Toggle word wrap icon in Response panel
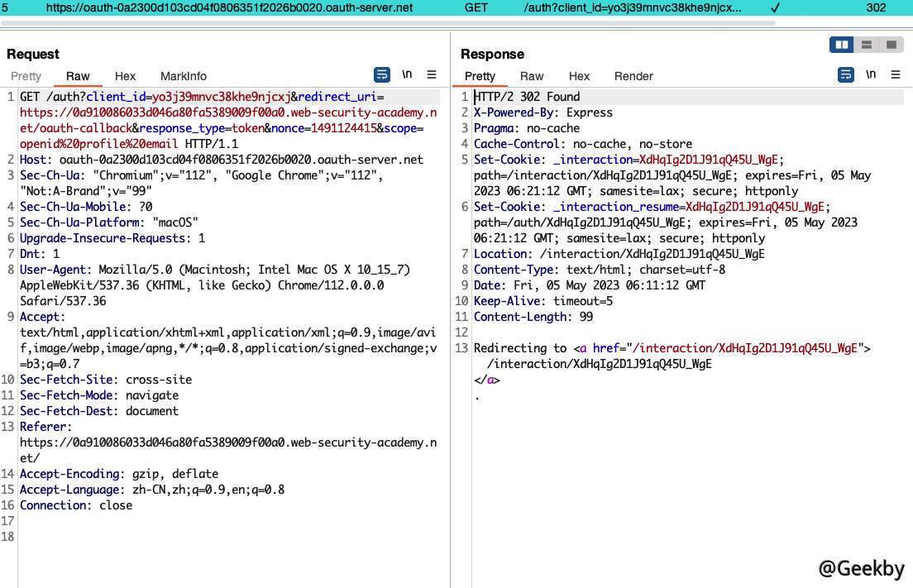This screenshot has width=913, height=588. coord(845,75)
